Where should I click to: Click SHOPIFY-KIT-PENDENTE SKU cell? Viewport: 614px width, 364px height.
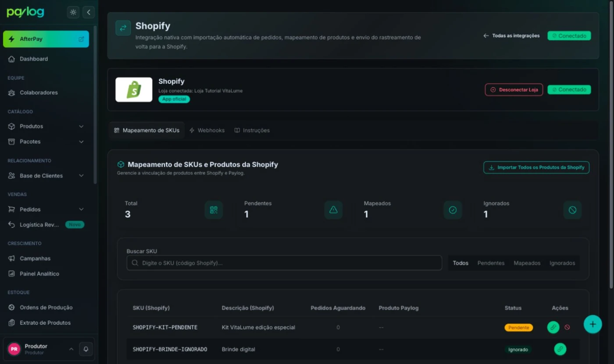(x=165, y=327)
